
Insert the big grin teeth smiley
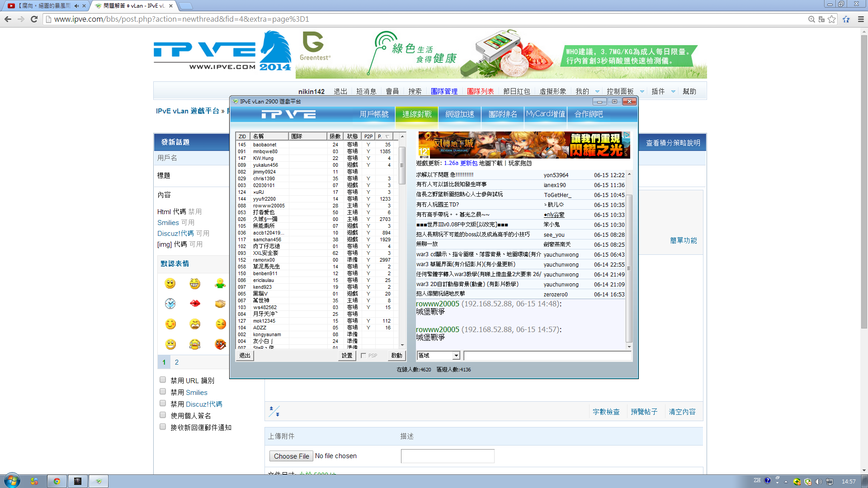(x=195, y=283)
